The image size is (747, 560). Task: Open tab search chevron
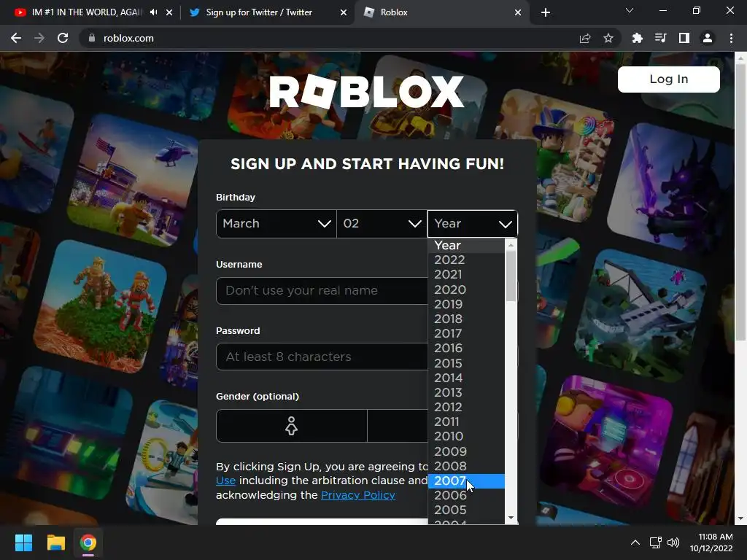click(x=630, y=10)
